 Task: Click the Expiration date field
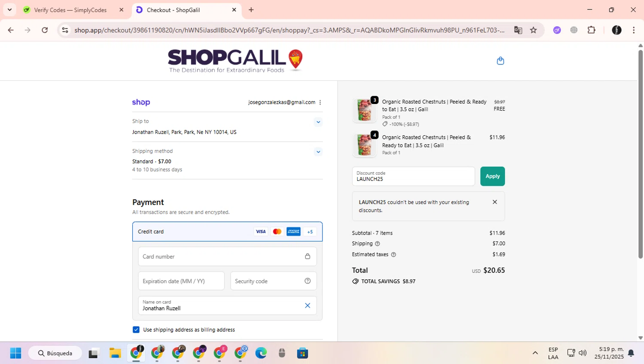(x=181, y=281)
